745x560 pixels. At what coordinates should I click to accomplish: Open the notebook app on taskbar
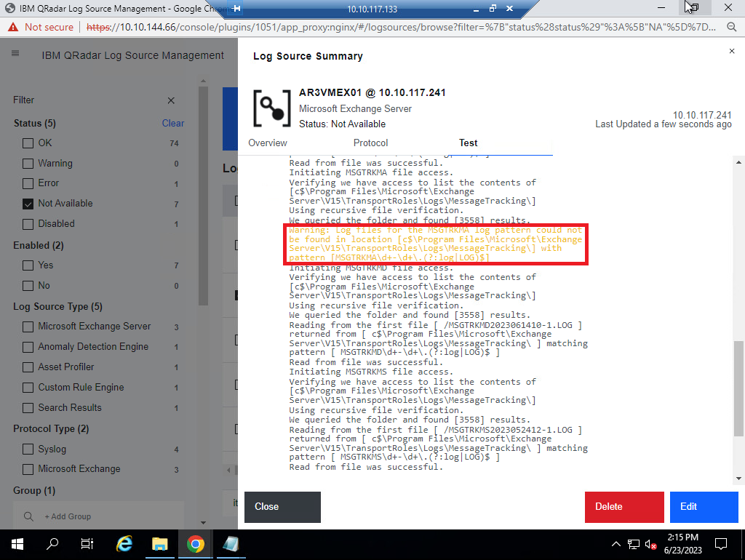231,544
